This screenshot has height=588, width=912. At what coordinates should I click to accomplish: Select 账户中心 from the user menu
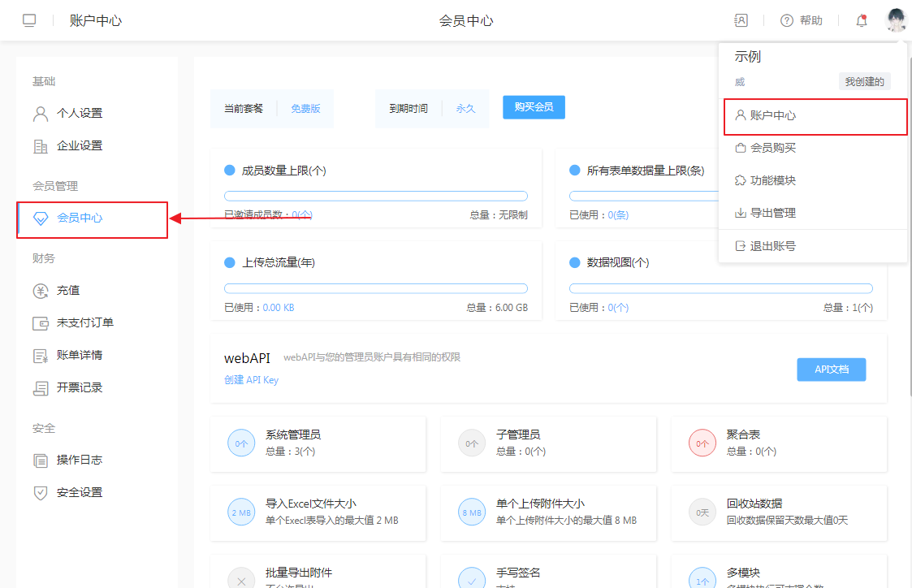click(x=772, y=115)
